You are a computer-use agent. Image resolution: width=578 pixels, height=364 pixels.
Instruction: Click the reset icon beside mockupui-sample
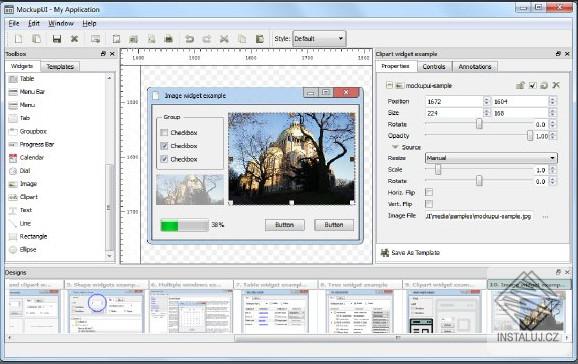coord(544,86)
